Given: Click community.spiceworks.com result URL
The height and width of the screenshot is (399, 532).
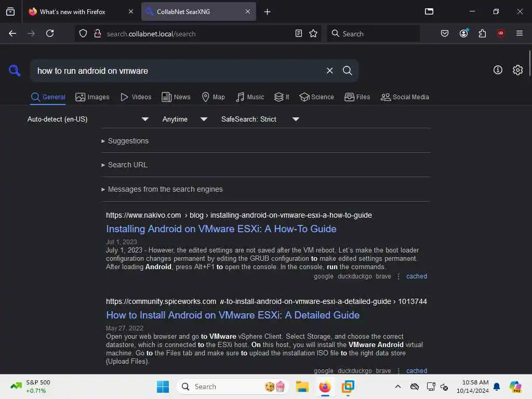Looking at the screenshot, I should coord(267,301).
